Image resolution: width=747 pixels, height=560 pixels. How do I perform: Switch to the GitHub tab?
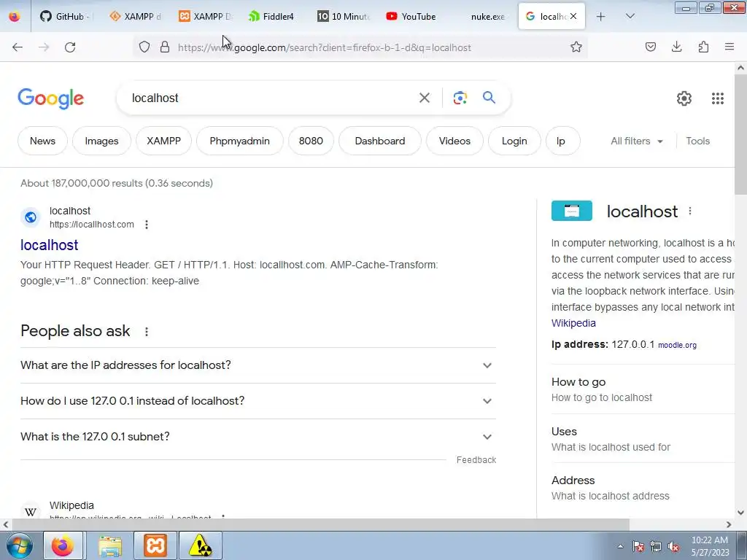66,16
